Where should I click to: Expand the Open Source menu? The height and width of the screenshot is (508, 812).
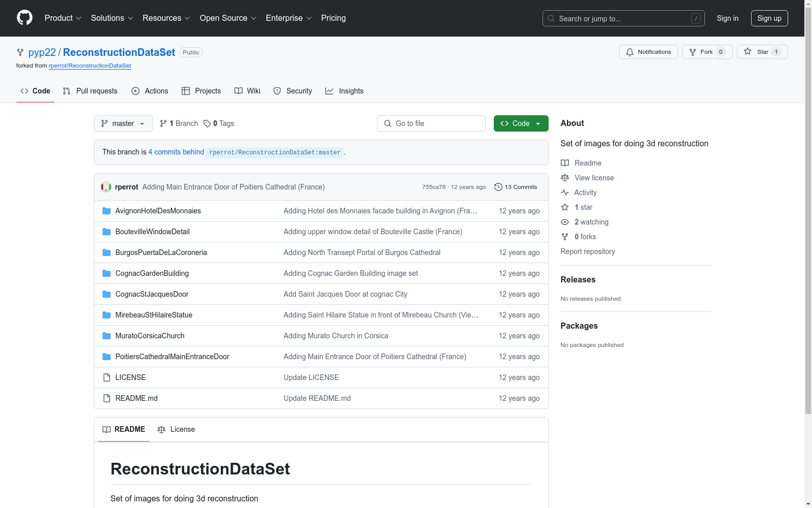click(228, 18)
